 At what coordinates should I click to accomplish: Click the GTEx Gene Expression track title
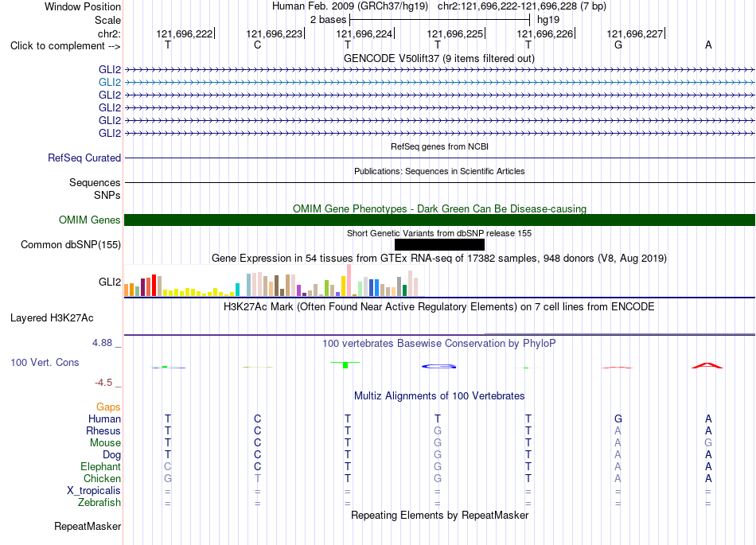tap(439, 259)
